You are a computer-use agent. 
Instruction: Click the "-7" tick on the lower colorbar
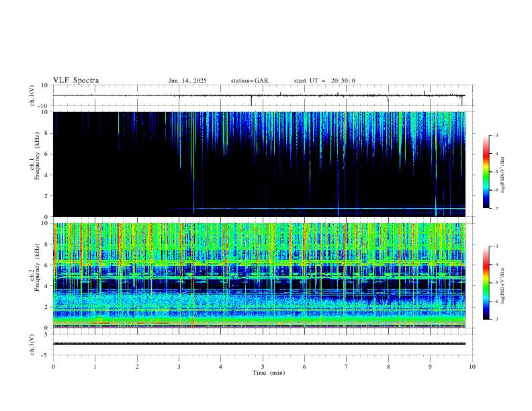[x=496, y=320]
